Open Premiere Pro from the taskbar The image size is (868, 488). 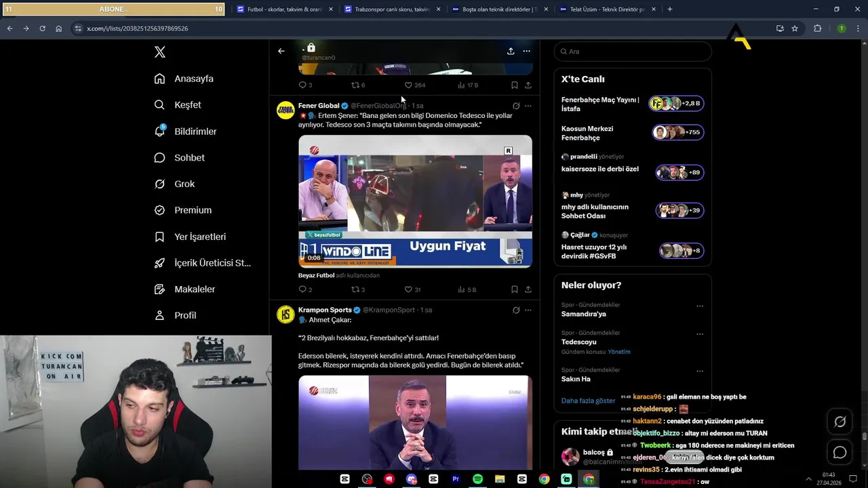tap(456, 479)
